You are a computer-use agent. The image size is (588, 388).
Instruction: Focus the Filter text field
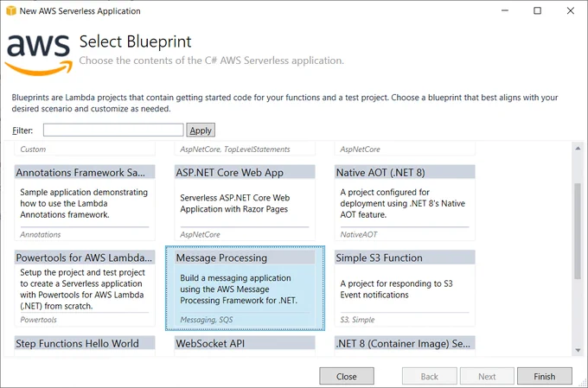click(113, 130)
